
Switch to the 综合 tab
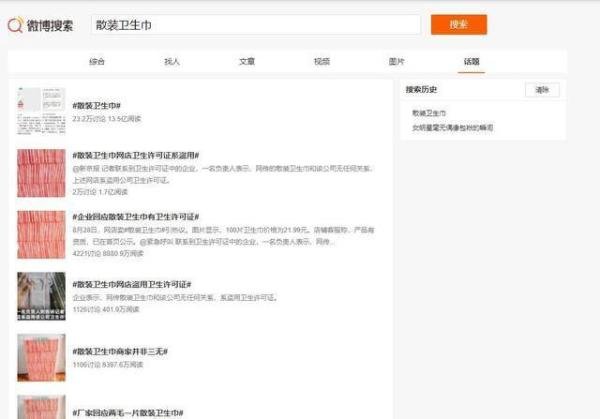click(97, 61)
